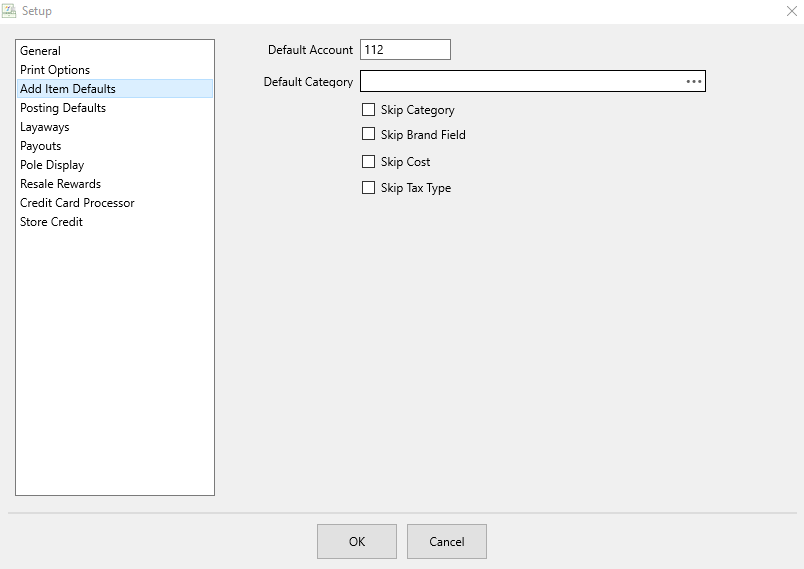Enable the Skip Category checkbox
The height and width of the screenshot is (569, 804).
tap(368, 110)
